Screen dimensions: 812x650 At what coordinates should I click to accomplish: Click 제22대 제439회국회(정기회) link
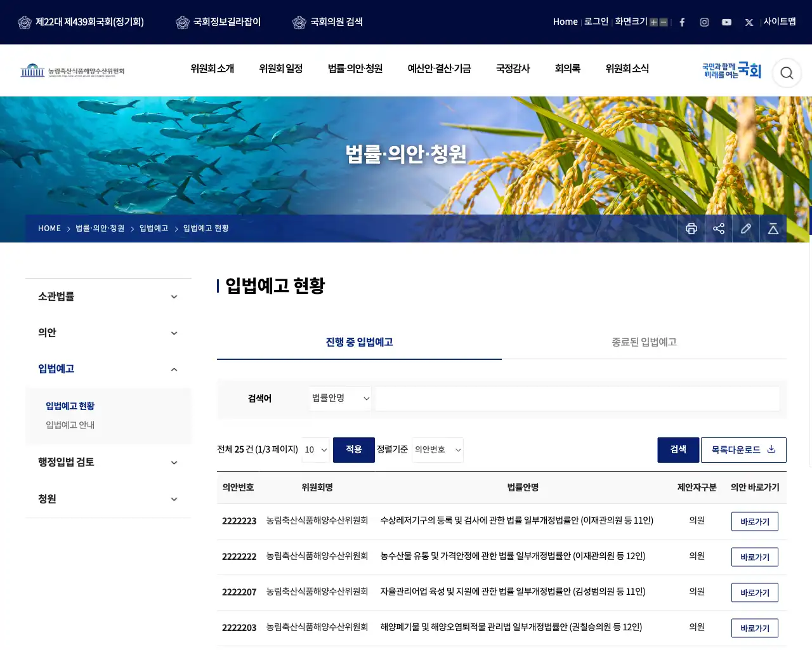pos(89,22)
